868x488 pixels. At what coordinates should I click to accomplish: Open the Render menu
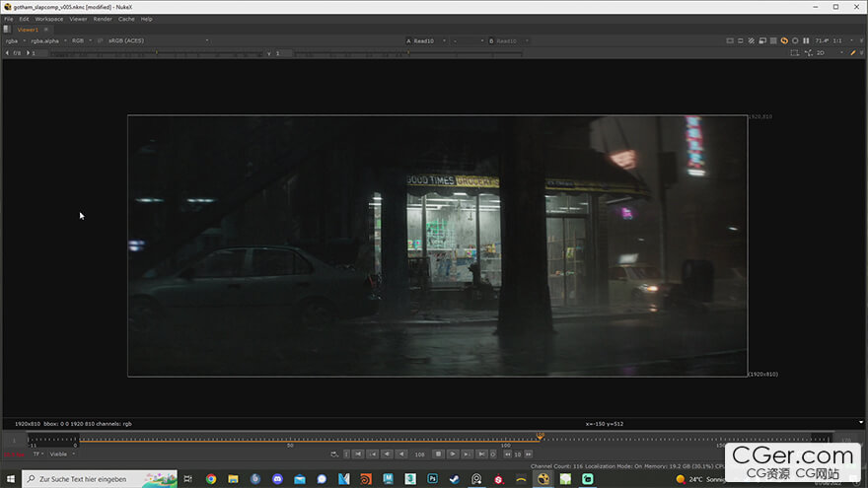coord(103,19)
